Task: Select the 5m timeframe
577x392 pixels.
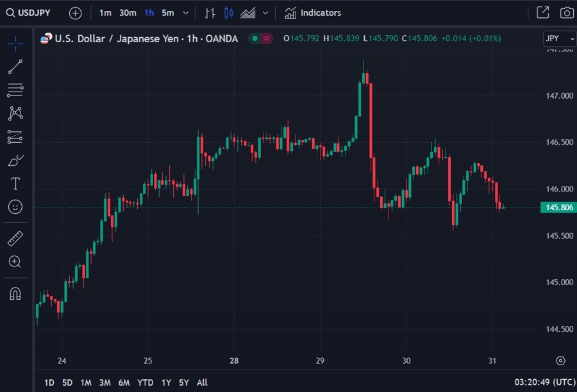Action: pyautogui.click(x=168, y=13)
